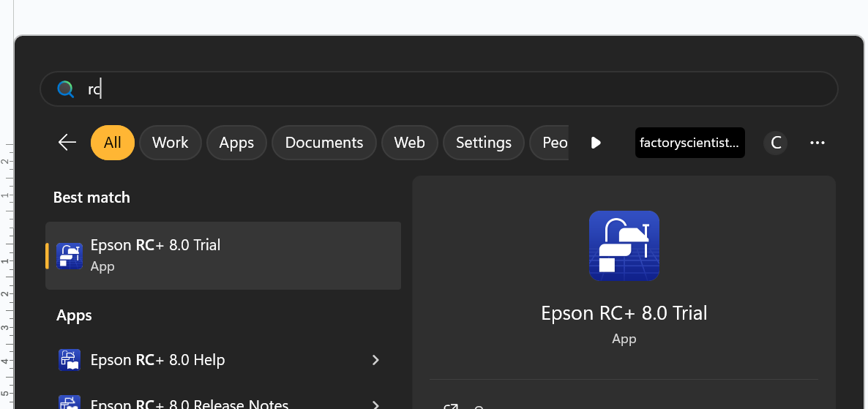Go back with the left arrow
Image resolution: width=868 pixels, height=409 pixels.
click(67, 142)
